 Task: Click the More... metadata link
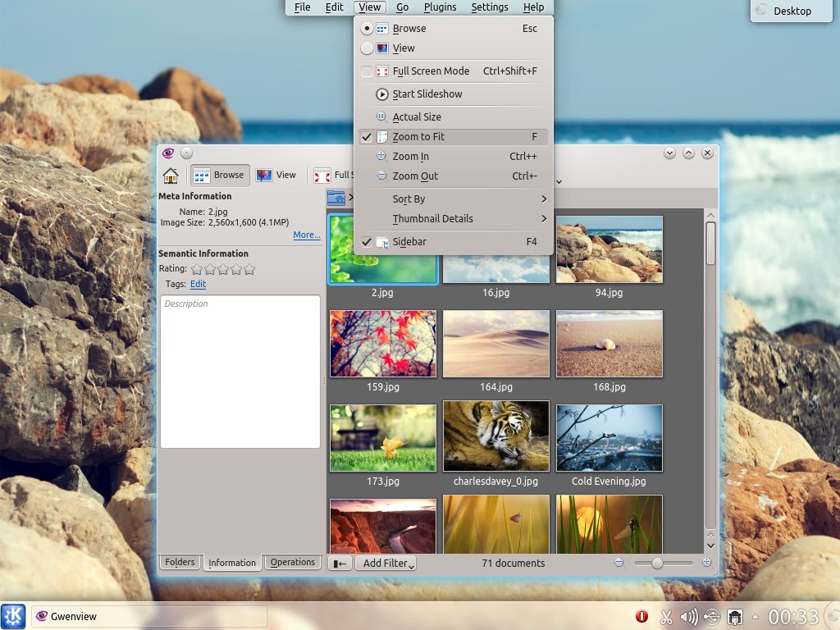(x=307, y=235)
